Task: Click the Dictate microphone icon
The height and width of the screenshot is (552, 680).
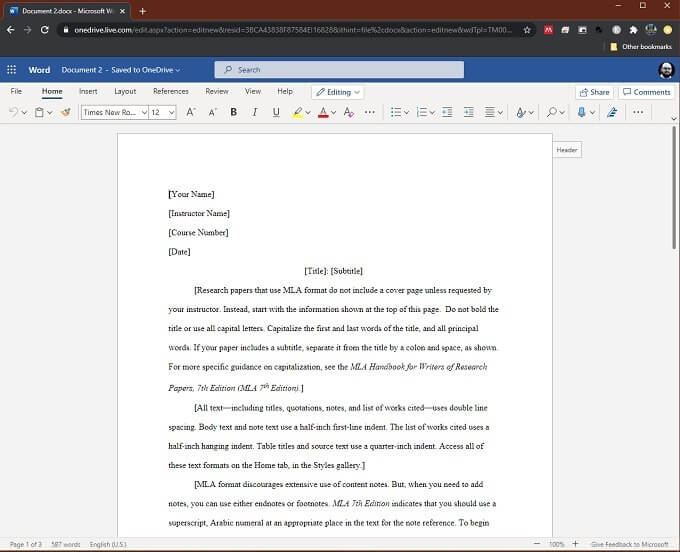Action: click(581, 113)
